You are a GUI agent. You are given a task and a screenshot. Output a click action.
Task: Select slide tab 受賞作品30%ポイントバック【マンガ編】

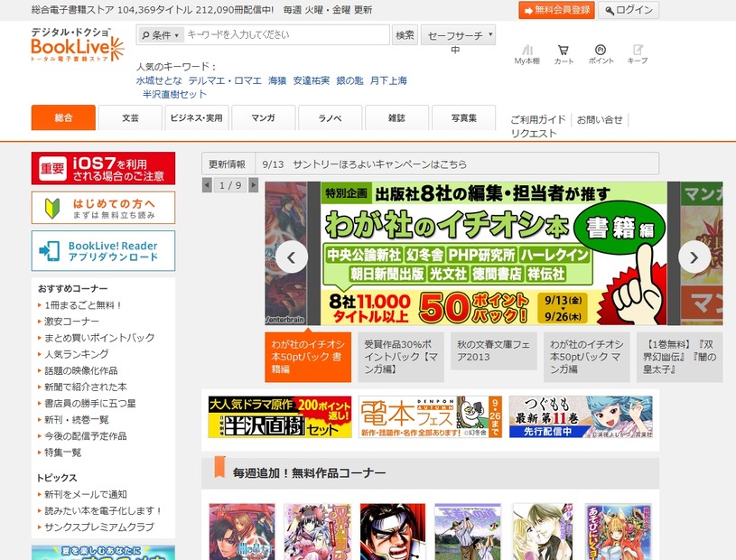401,357
